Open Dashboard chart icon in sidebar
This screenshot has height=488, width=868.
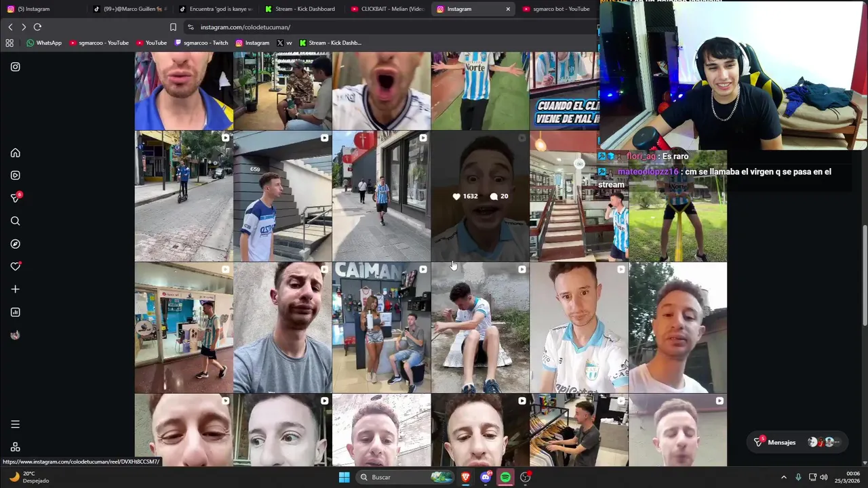click(x=15, y=312)
